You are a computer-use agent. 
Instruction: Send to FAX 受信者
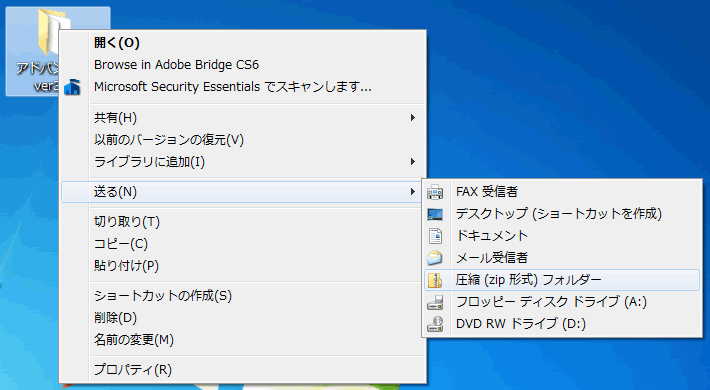point(562,192)
